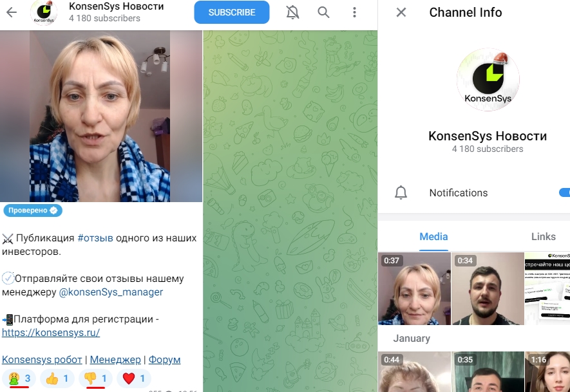Open the 0:35 video thumbnail
Image resolution: width=570 pixels, height=392 pixels.
488,371
